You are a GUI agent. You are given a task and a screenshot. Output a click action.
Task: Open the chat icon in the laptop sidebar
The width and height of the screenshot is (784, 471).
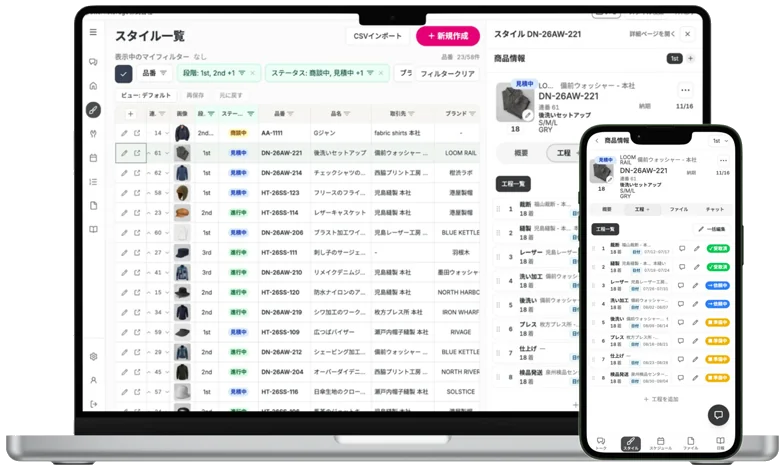(x=94, y=62)
